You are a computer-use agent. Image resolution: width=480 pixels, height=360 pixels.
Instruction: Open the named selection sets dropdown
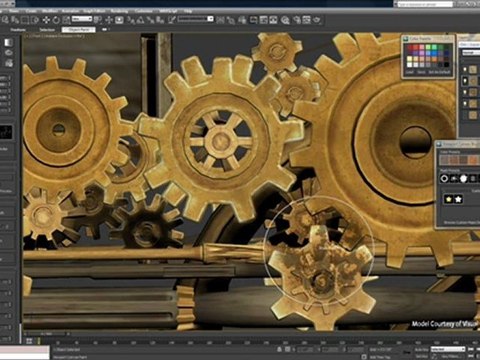195,19
